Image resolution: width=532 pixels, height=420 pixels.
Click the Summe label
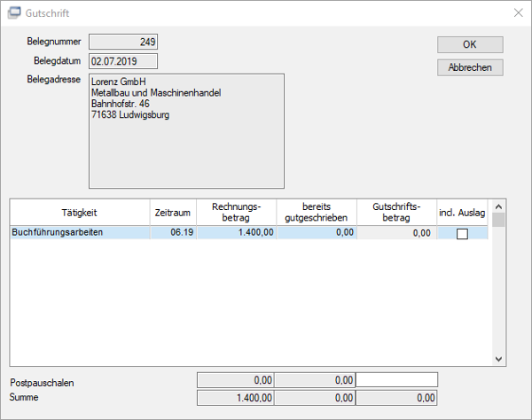(x=24, y=397)
